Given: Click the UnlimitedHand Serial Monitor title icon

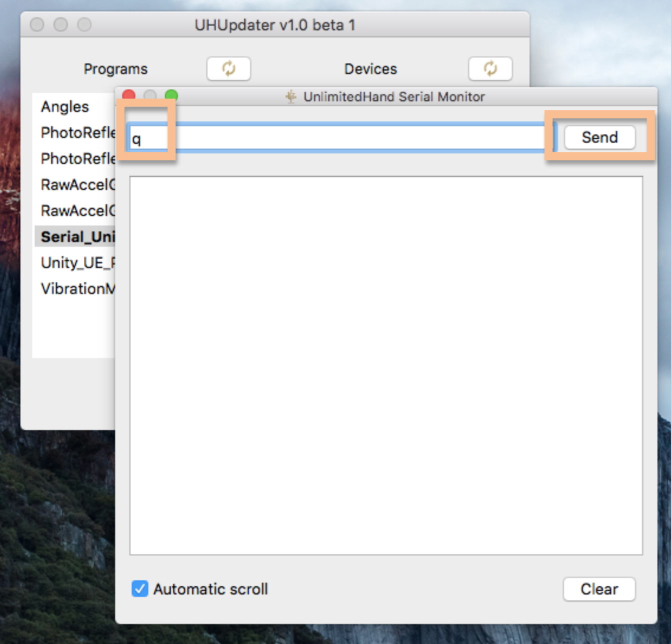Looking at the screenshot, I should point(290,96).
